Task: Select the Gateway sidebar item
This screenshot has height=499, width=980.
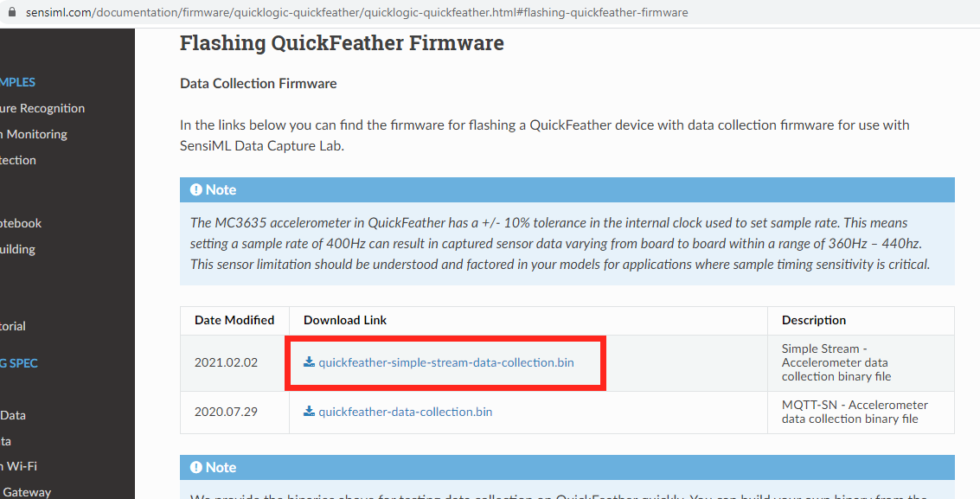Action: tap(26, 492)
